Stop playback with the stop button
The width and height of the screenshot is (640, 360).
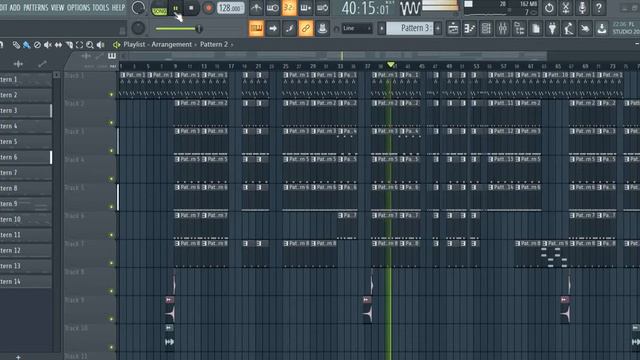pyautogui.click(x=191, y=8)
